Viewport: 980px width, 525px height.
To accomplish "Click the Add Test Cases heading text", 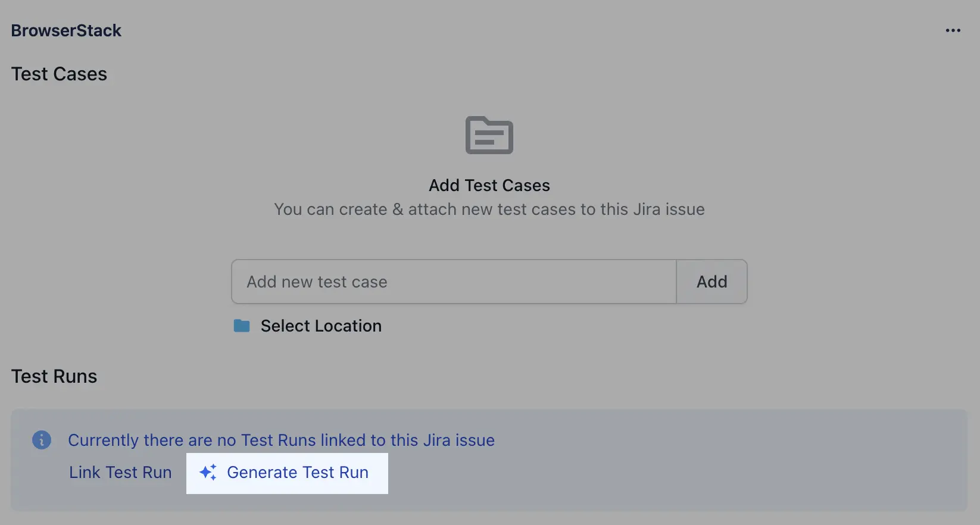I will point(489,185).
